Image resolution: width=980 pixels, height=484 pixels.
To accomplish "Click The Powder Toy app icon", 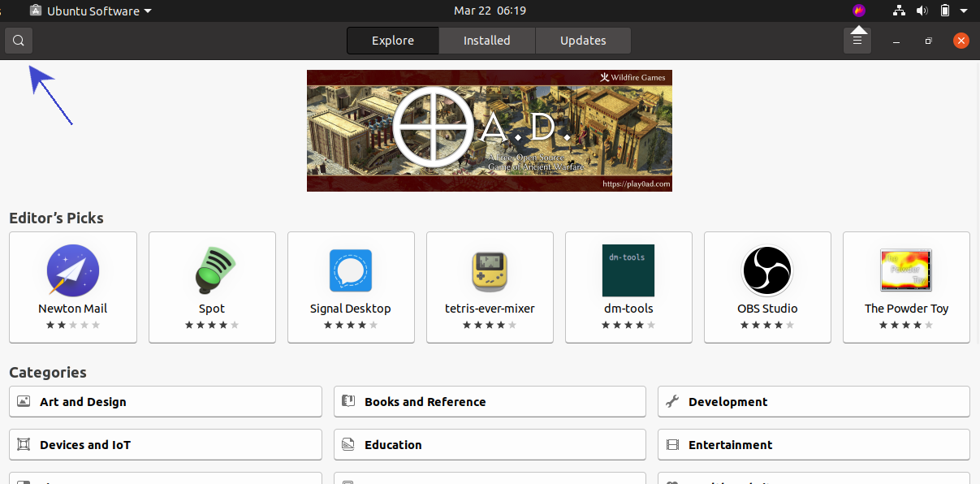I will pyautogui.click(x=906, y=270).
